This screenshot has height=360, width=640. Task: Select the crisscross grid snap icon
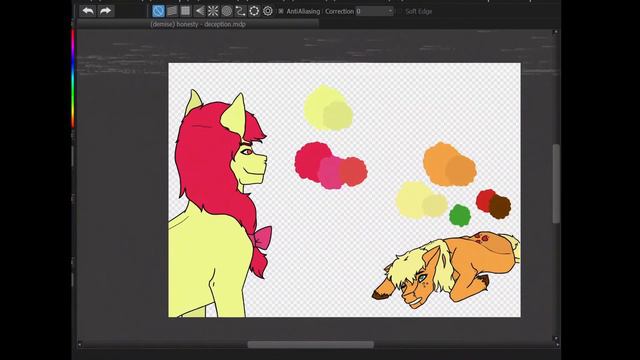185,11
